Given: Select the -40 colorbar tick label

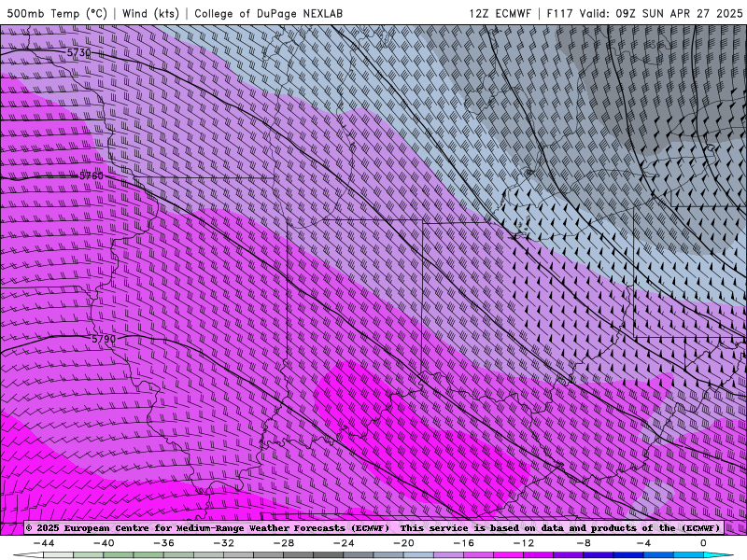Looking at the screenshot, I should tap(104, 543).
